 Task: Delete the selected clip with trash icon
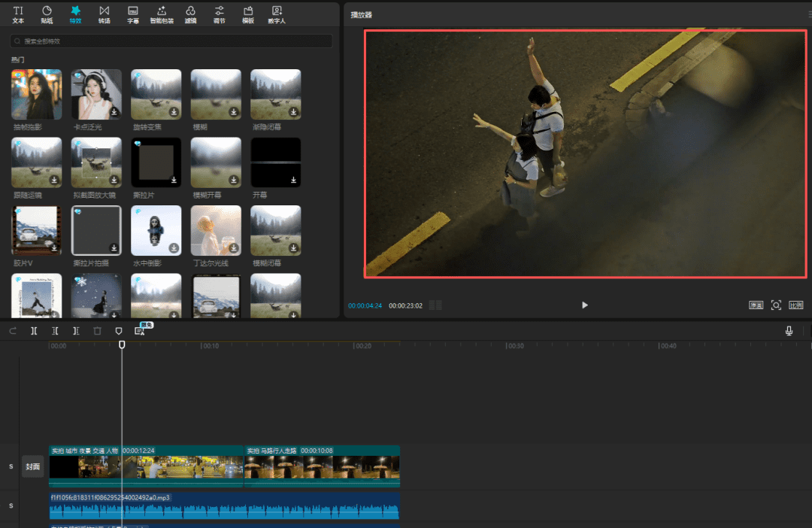[97, 331]
